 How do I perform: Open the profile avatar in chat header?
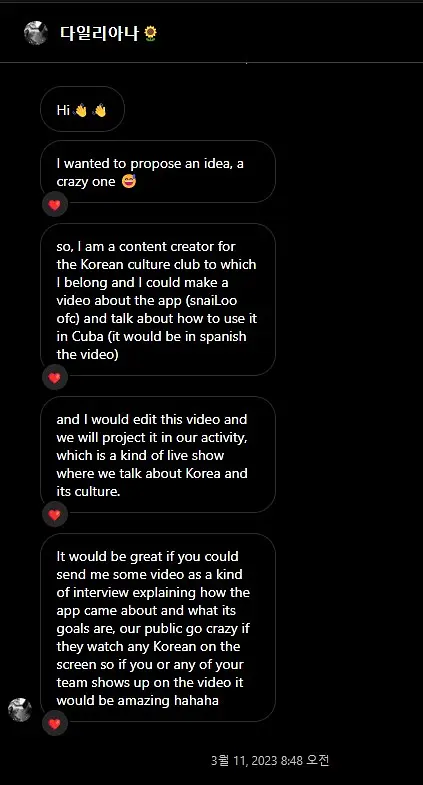36,34
